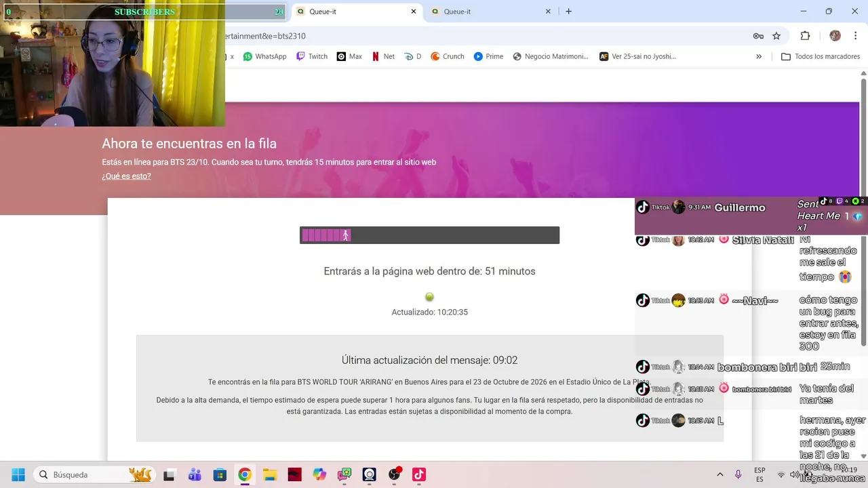Open File Explorer from the taskbar

pyautogui.click(x=270, y=474)
